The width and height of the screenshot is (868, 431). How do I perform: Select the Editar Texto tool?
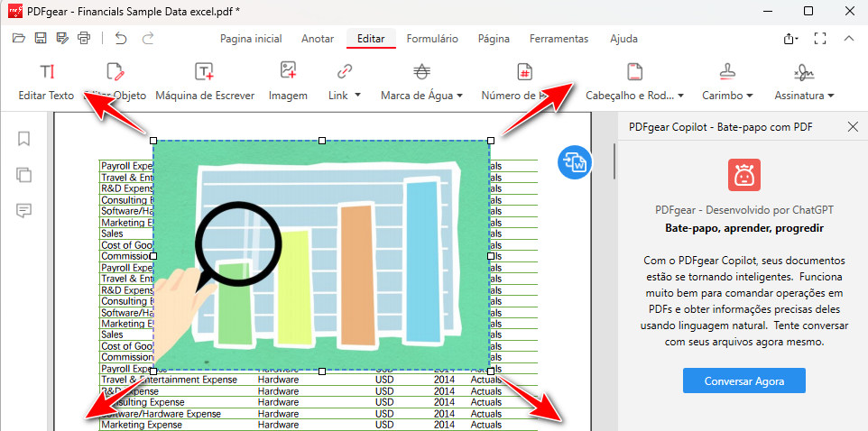click(x=47, y=81)
